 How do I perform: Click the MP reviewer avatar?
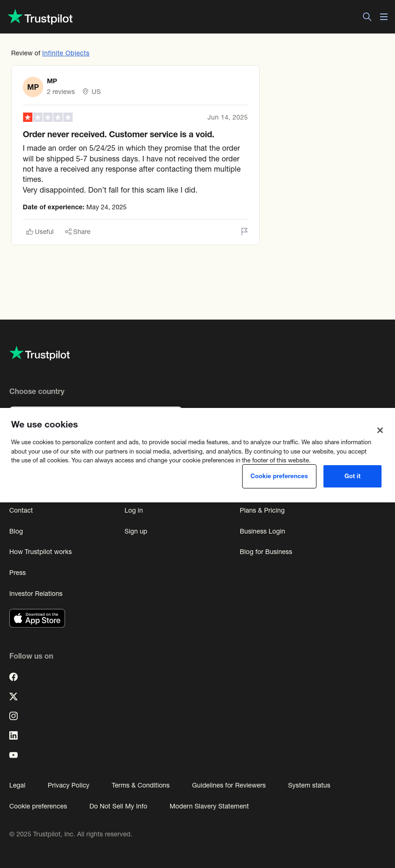point(33,87)
